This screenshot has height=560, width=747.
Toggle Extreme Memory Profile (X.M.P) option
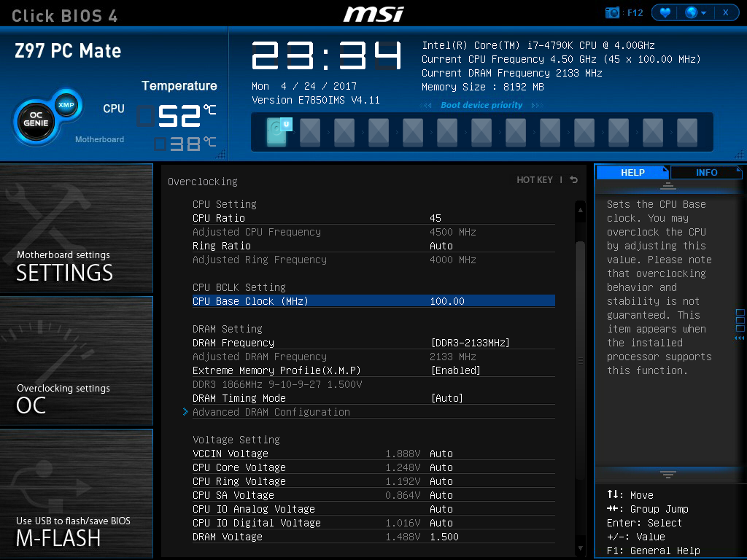click(x=373, y=370)
